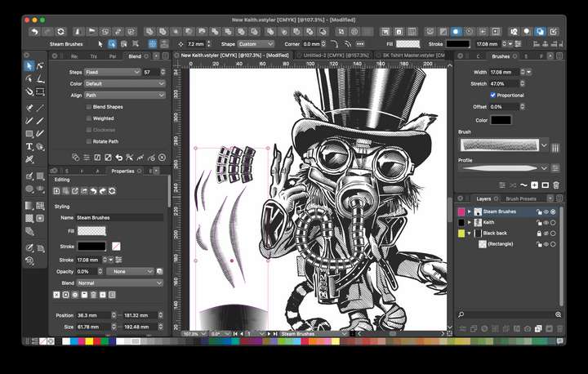
Task: Open brush profile options icon
Action: pos(555,168)
